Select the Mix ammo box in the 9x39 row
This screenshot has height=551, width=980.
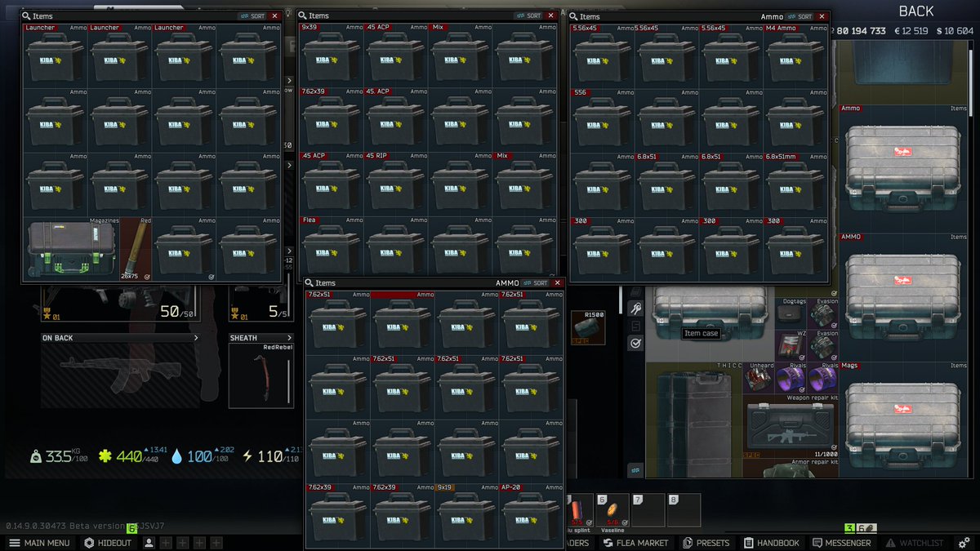coord(461,56)
